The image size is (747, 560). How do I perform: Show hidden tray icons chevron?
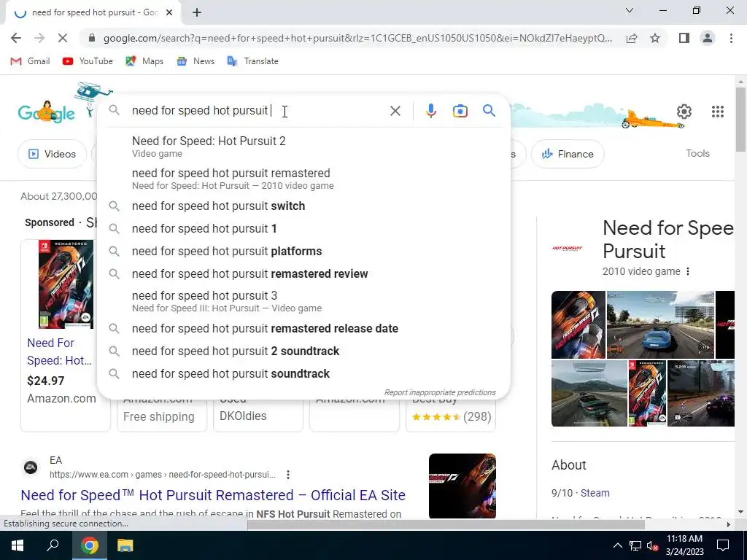[x=617, y=545]
